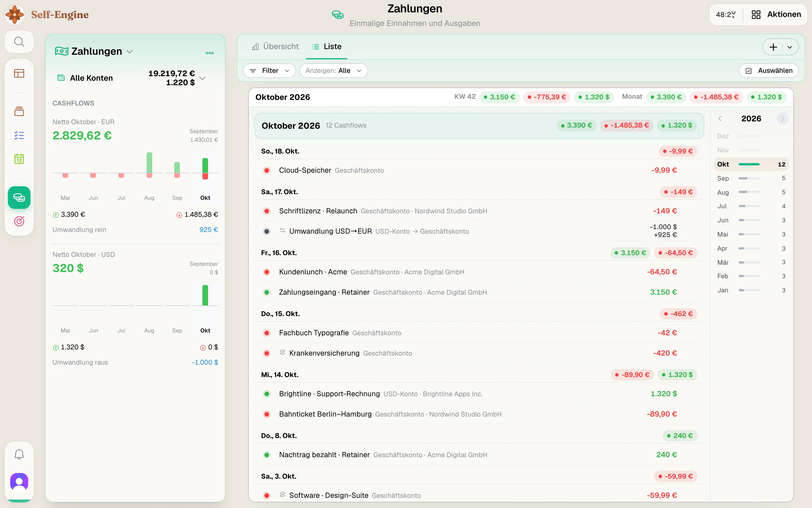
Task: Open notifications bell icon
Action: (x=19, y=454)
